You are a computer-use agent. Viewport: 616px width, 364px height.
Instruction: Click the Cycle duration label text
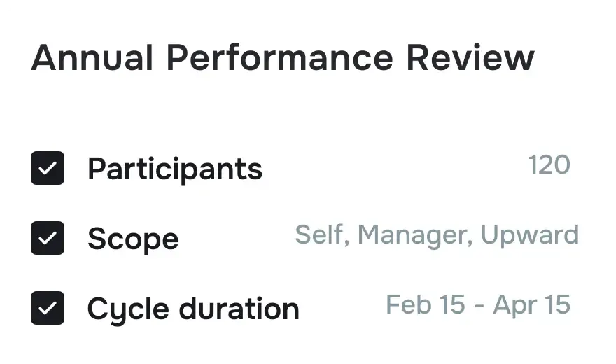[x=193, y=309]
